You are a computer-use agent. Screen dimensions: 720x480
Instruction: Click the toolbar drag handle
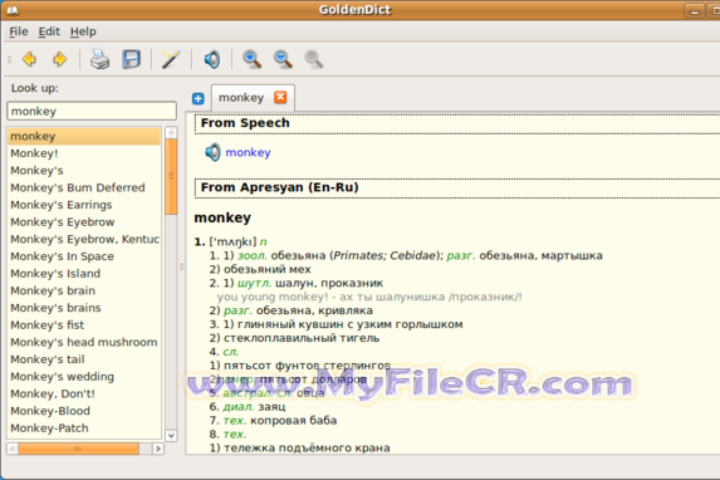coord(10,59)
